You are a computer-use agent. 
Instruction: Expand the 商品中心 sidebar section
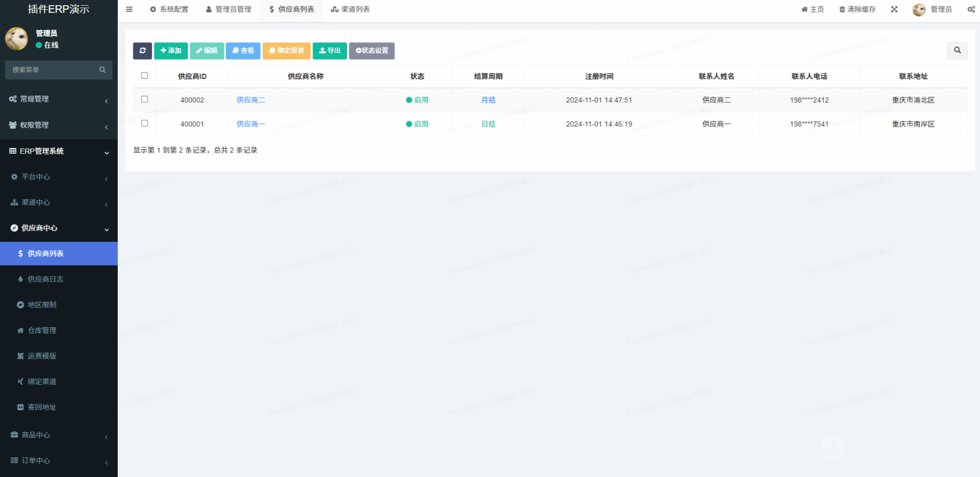58,435
